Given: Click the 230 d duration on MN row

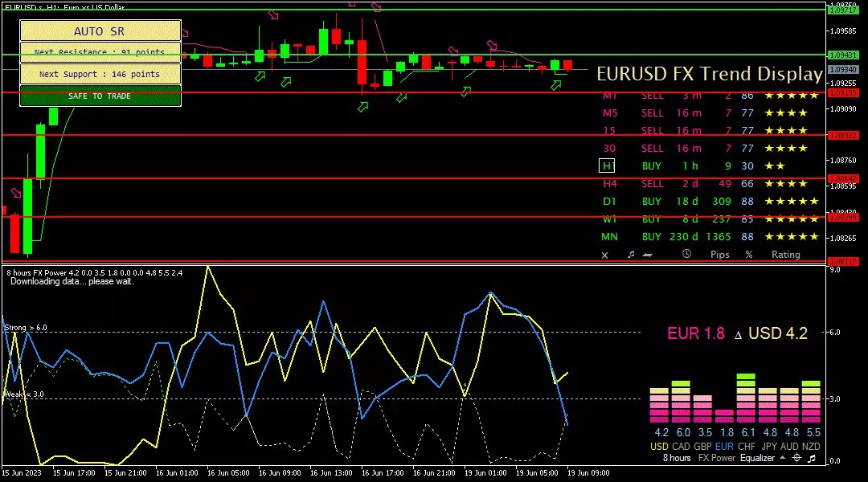Looking at the screenshot, I should (684, 237).
